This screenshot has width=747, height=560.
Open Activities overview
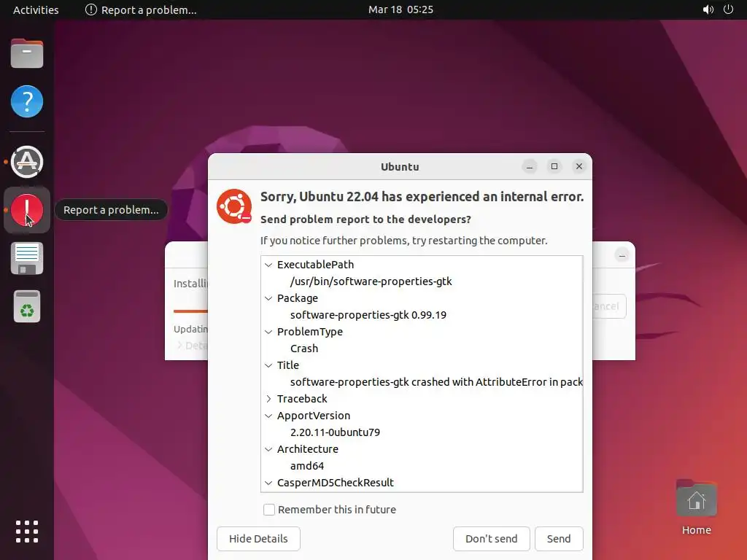pyautogui.click(x=36, y=9)
